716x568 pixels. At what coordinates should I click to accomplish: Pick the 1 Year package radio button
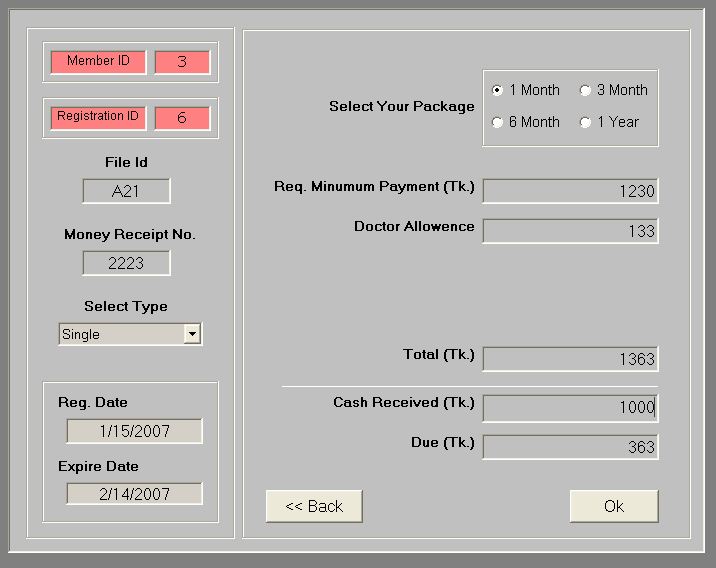pos(586,122)
